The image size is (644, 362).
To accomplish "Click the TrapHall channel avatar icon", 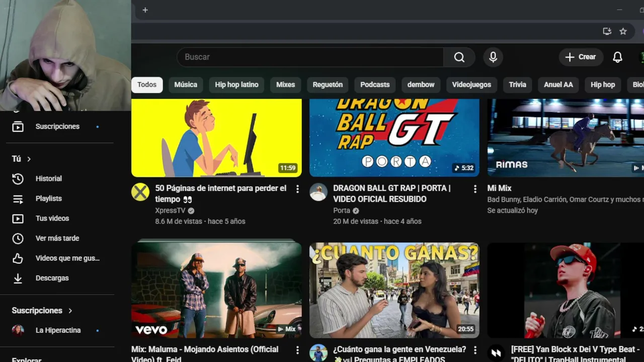I will click(x=496, y=353).
